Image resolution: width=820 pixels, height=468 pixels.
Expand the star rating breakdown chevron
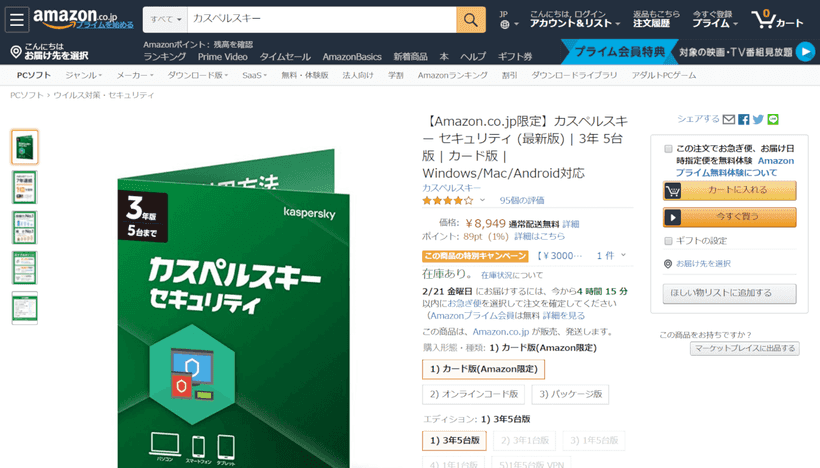click(482, 200)
